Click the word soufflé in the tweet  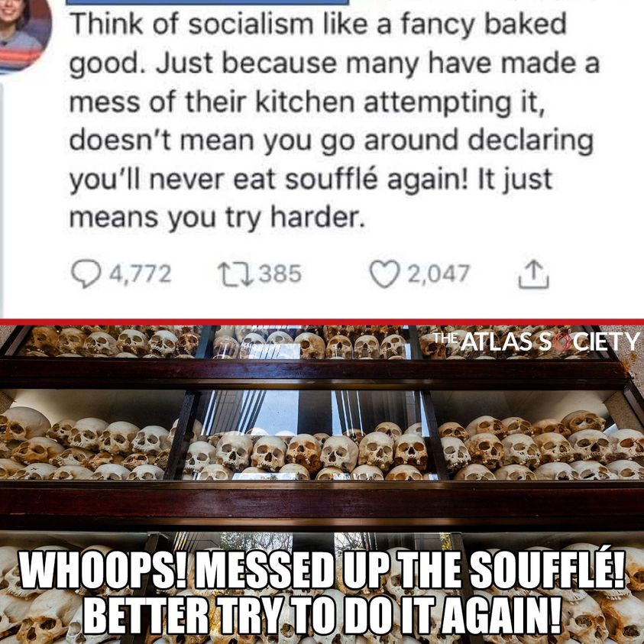pos(331,179)
